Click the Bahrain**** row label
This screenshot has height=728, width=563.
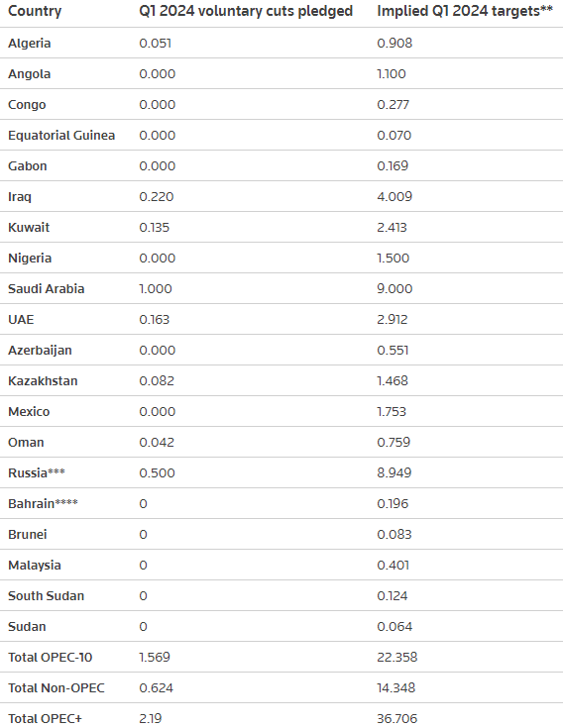[43, 504]
